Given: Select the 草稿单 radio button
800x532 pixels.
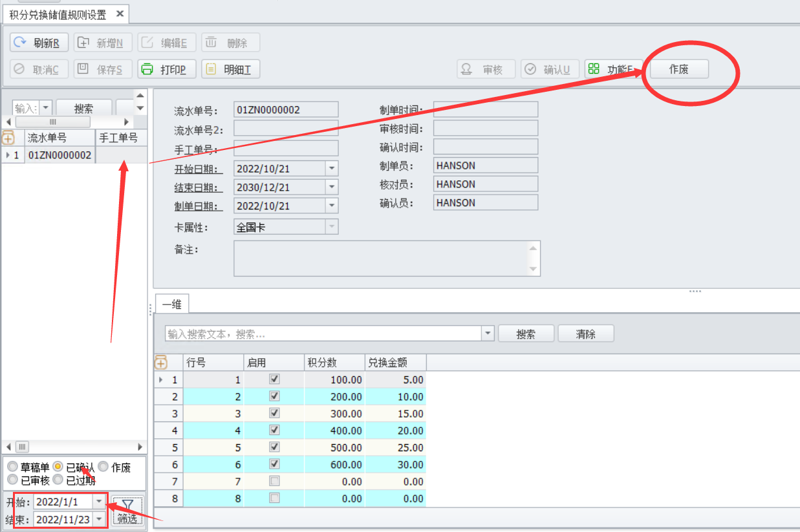Looking at the screenshot, I should pyautogui.click(x=12, y=467).
